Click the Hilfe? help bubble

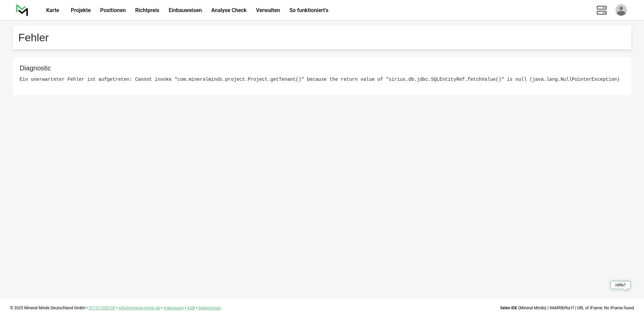click(x=620, y=285)
